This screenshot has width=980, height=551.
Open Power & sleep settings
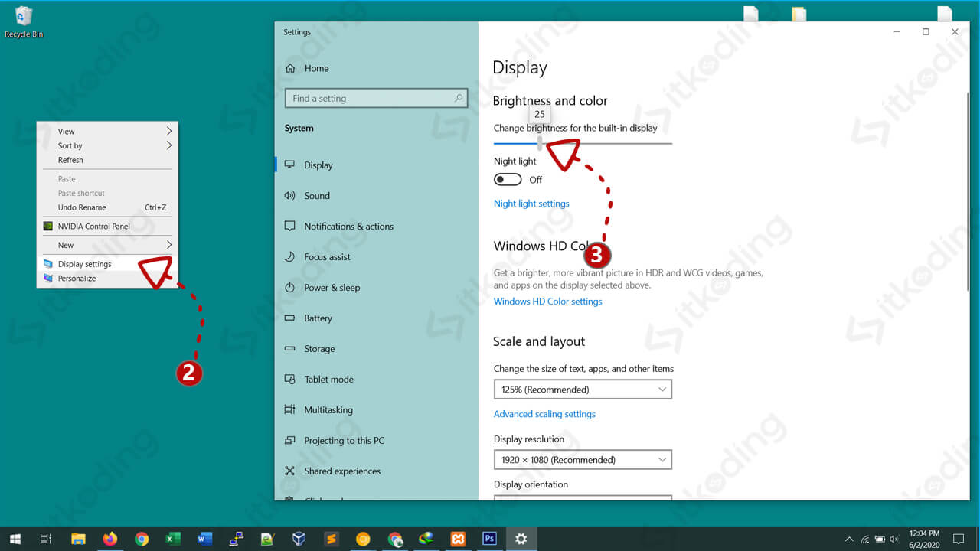322,287
